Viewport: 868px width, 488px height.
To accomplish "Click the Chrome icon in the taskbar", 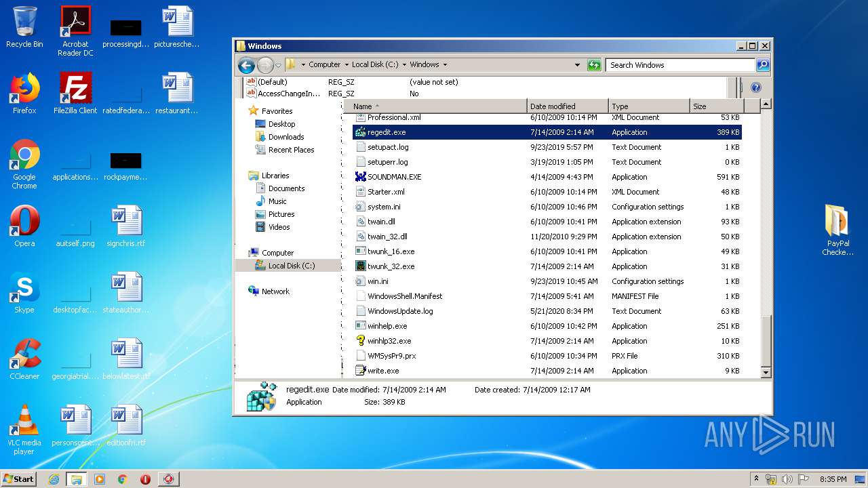I will [123, 479].
